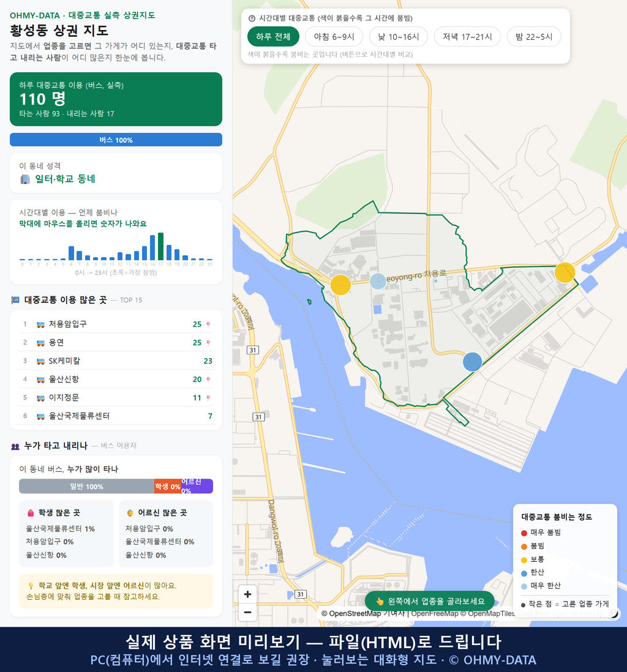The width and height of the screenshot is (627, 672).
Task: Click the clock icon beside 시간대별 대중교통
Action: (x=252, y=18)
